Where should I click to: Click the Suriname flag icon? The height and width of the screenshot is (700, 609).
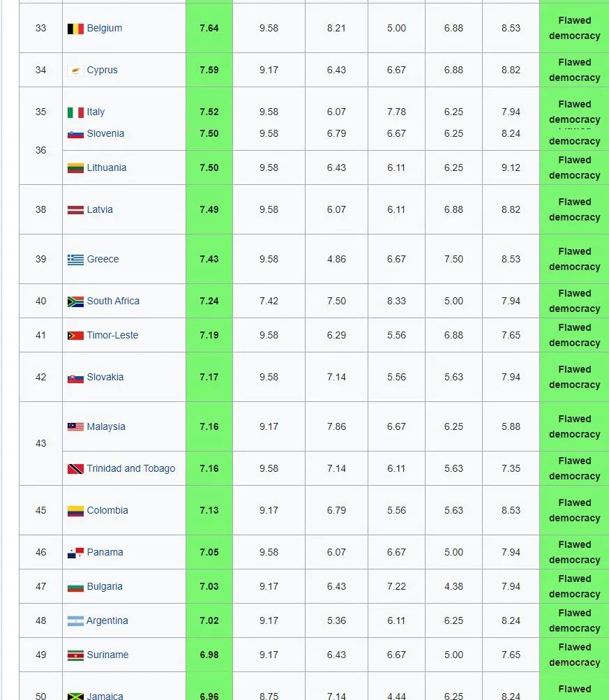click(75, 655)
